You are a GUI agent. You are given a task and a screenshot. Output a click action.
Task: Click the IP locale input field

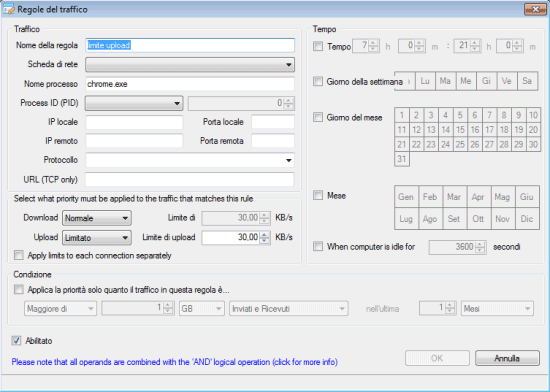pos(134,122)
